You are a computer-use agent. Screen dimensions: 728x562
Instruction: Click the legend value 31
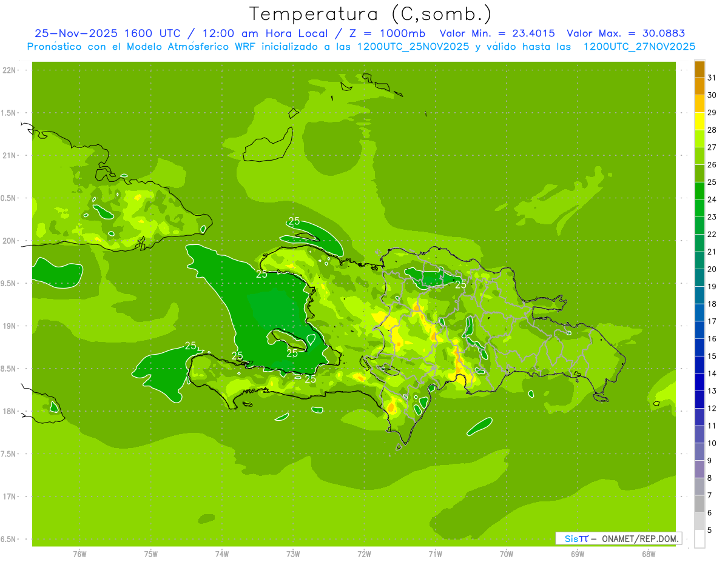click(x=712, y=78)
